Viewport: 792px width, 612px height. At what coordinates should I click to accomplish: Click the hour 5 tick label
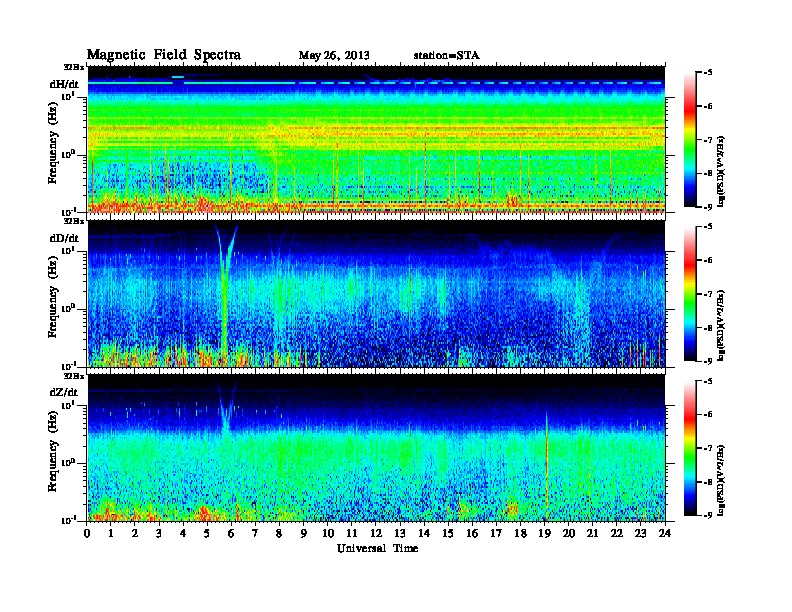[x=207, y=533]
